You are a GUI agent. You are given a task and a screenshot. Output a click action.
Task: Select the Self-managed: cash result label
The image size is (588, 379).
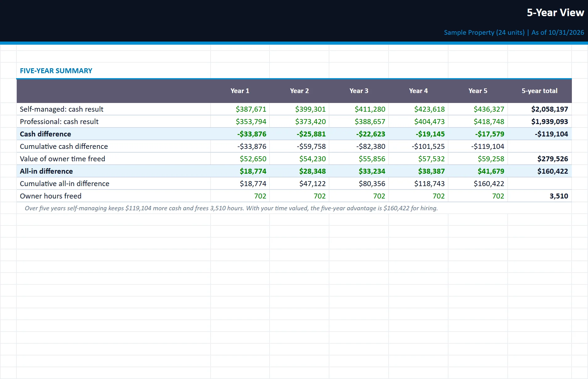(62, 109)
